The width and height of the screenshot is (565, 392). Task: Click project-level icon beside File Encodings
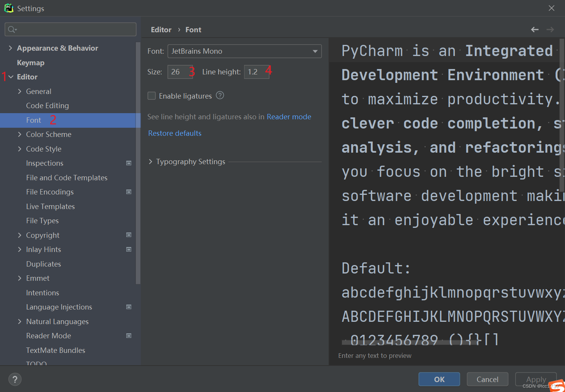coord(129,192)
